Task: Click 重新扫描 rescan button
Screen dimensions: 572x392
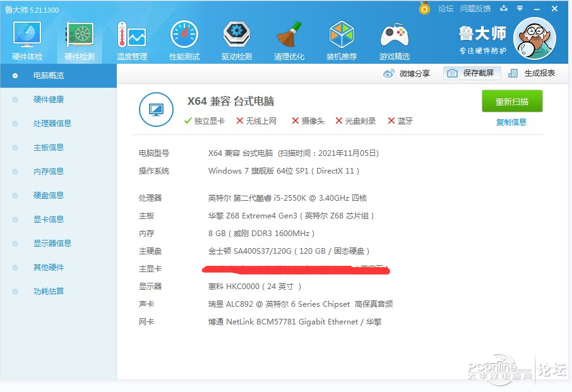Action: (x=512, y=101)
